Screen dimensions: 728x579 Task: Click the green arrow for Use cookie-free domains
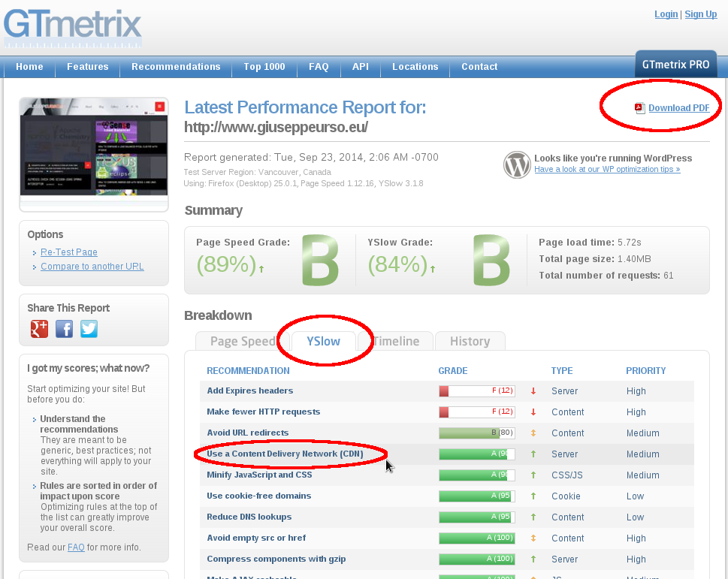[533, 496]
